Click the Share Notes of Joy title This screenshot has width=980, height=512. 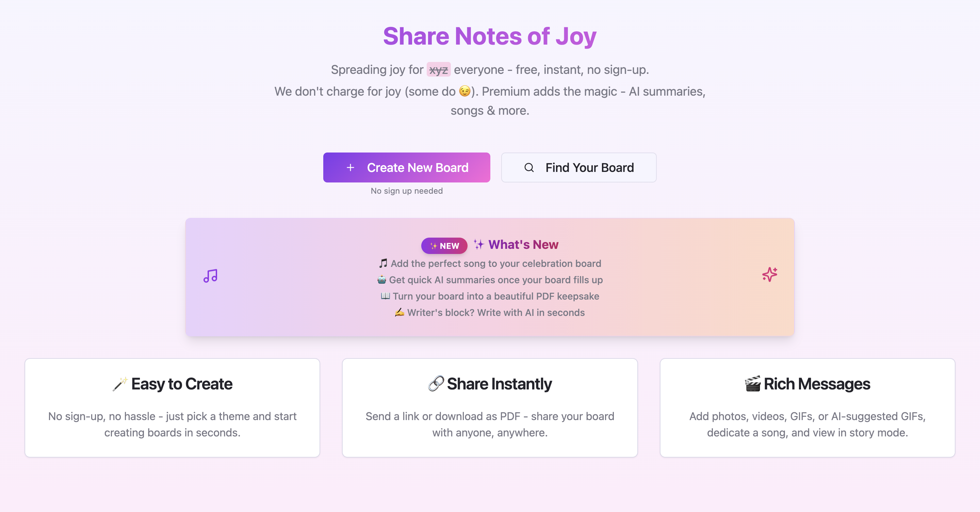490,36
